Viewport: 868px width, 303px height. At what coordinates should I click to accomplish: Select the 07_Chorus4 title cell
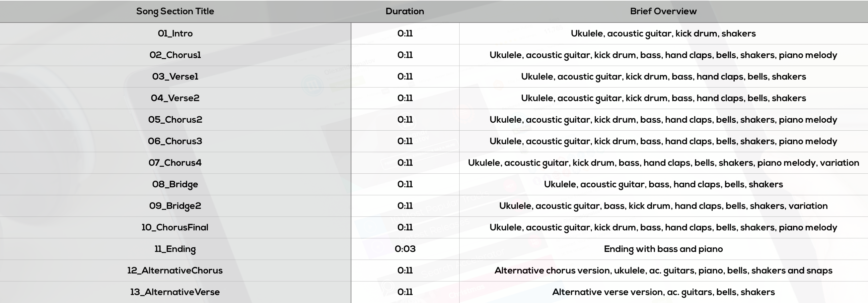tap(175, 163)
